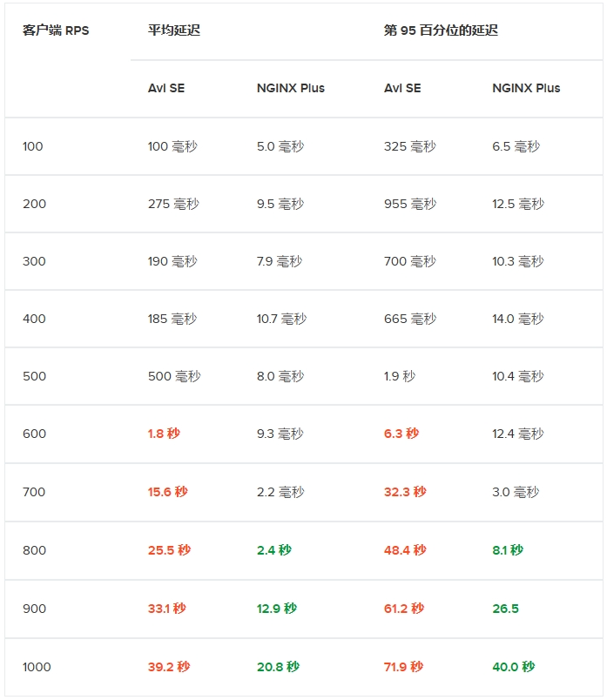Select the green 40.0 秒 value
607x700 pixels.
click(x=513, y=667)
